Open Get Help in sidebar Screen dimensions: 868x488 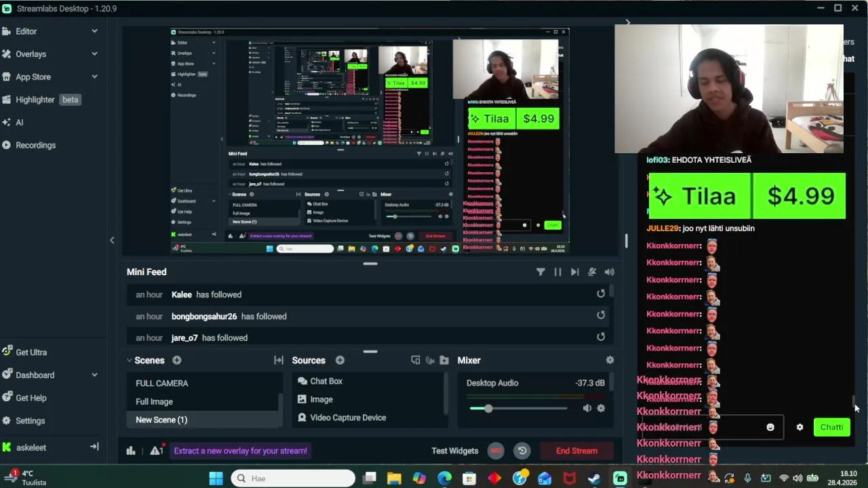click(x=31, y=398)
